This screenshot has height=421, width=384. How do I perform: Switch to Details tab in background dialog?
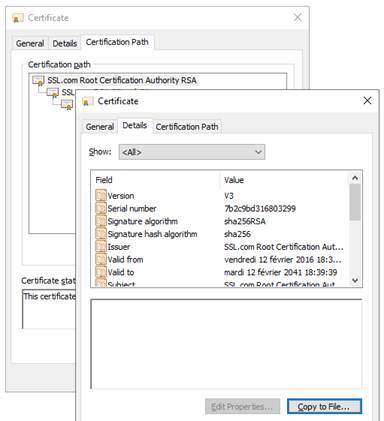[65, 43]
